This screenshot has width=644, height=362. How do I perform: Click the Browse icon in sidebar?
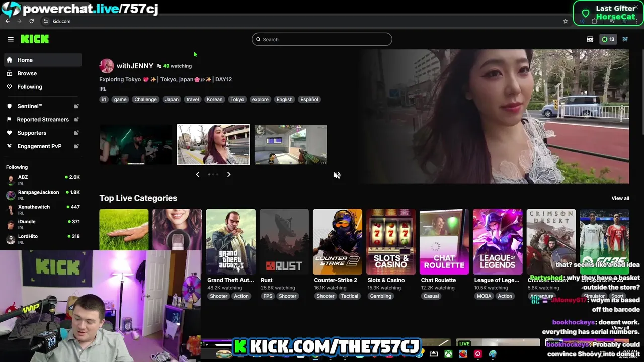(9, 73)
